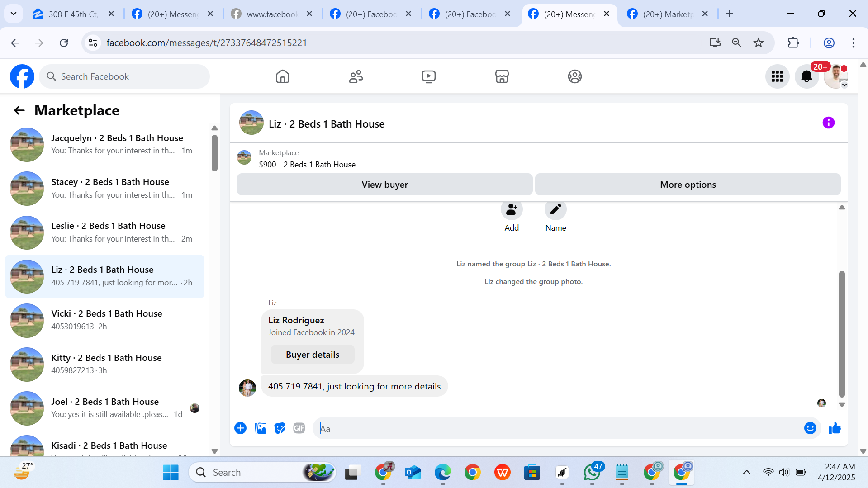Viewport: 868px width, 488px height.
Task: Click the Name pencil edit icon
Action: [555, 209]
